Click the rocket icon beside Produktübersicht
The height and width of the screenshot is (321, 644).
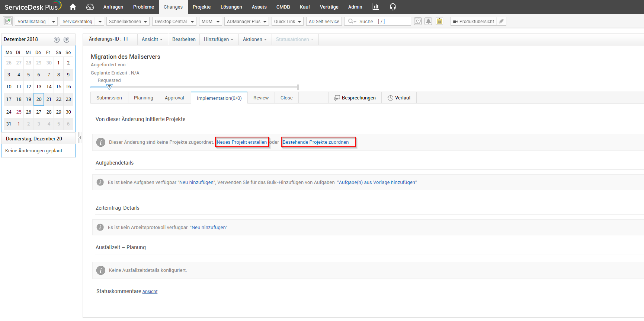(501, 21)
